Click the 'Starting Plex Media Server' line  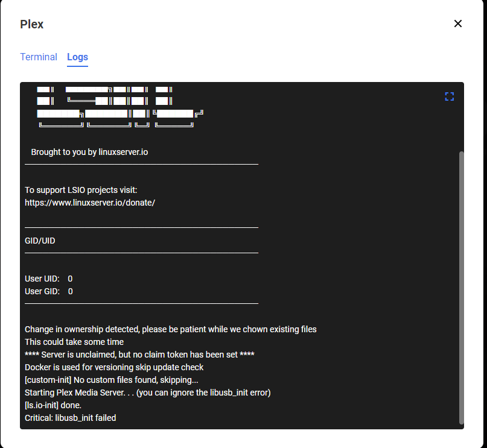pyautogui.click(x=147, y=392)
